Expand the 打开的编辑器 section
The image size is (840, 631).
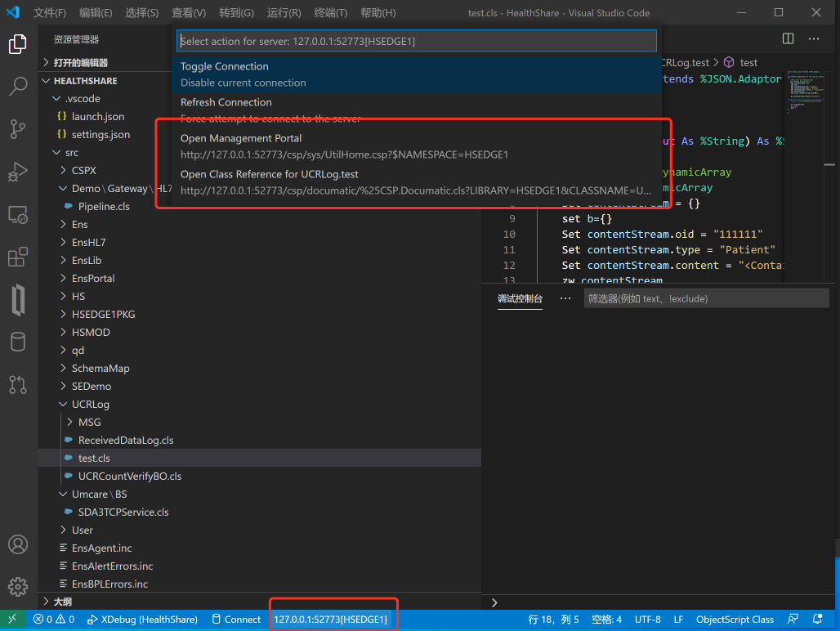(80, 63)
